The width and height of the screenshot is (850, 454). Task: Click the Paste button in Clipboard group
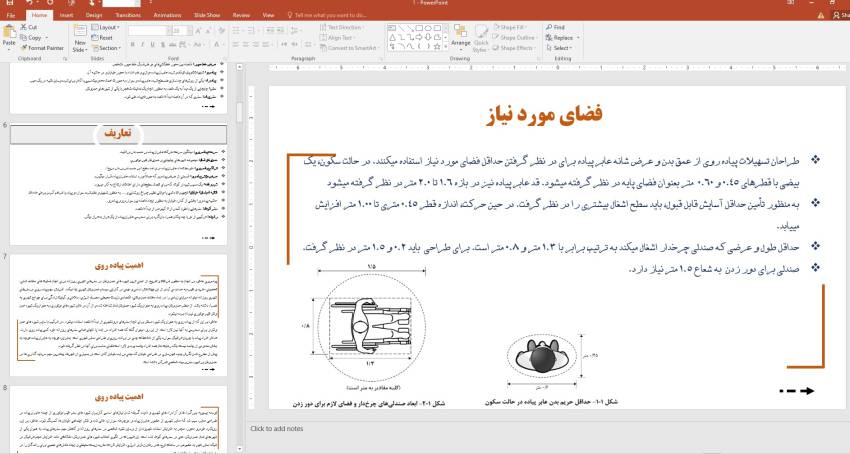click(x=9, y=36)
